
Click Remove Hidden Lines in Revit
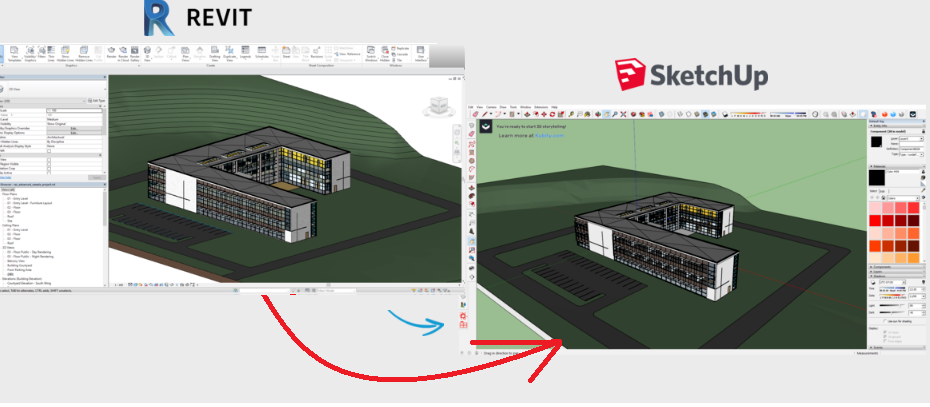[84, 55]
